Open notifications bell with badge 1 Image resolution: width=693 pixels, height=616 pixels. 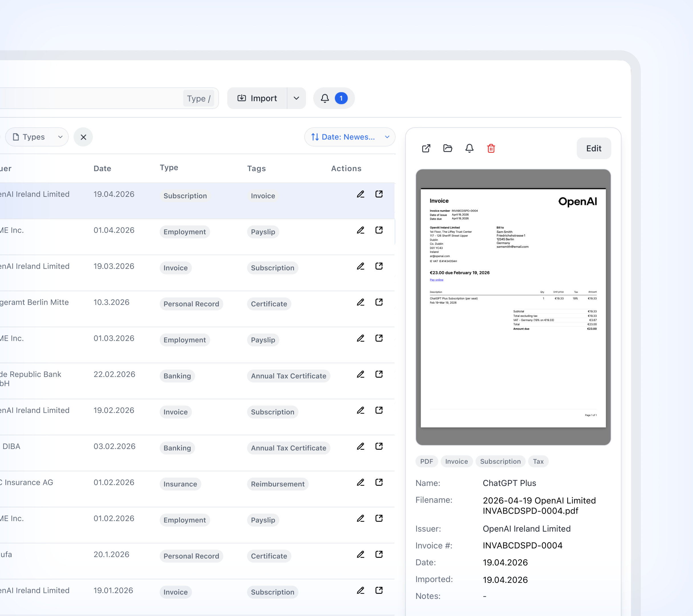(x=334, y=98)
